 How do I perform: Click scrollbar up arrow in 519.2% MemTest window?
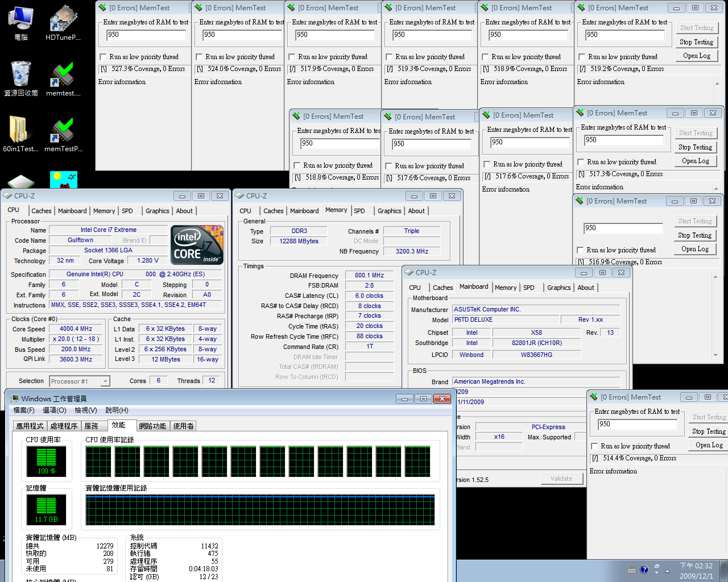717,83
